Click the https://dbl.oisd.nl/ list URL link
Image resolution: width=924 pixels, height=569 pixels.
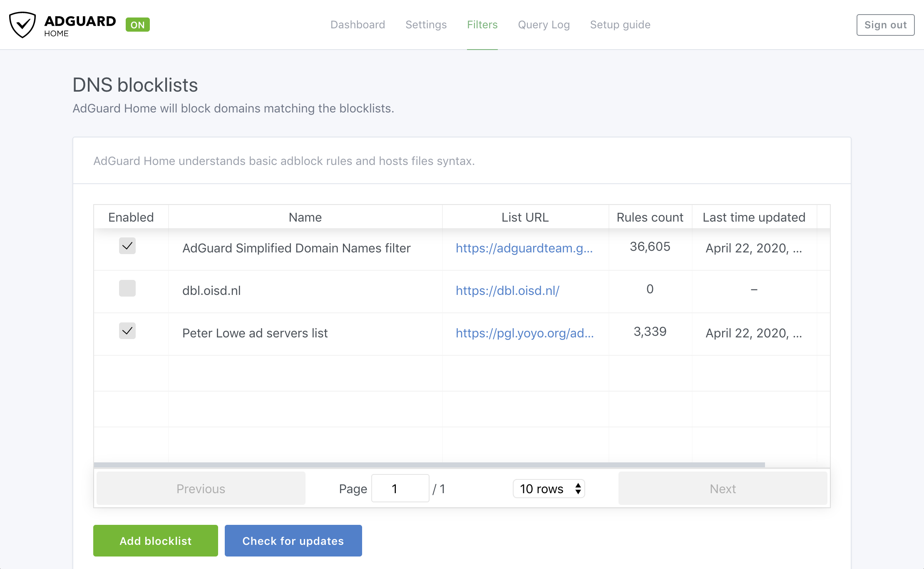click(508, 290)
